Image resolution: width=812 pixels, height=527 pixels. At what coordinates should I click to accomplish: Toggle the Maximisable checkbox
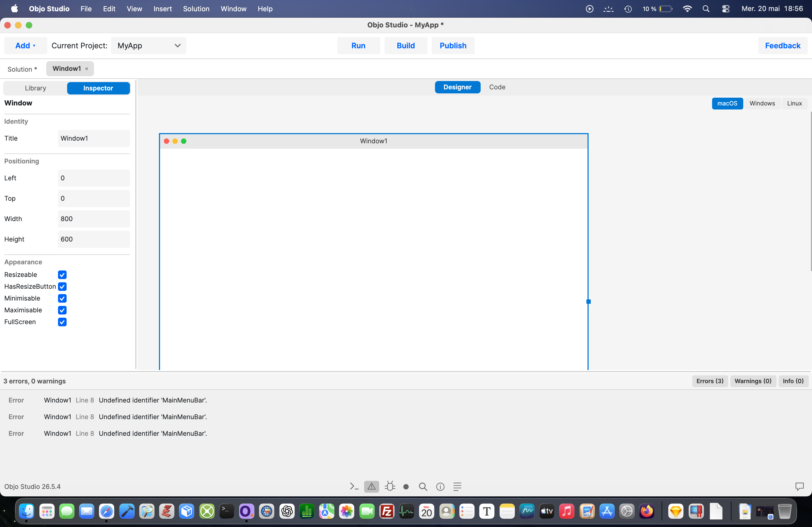point(62,310)
